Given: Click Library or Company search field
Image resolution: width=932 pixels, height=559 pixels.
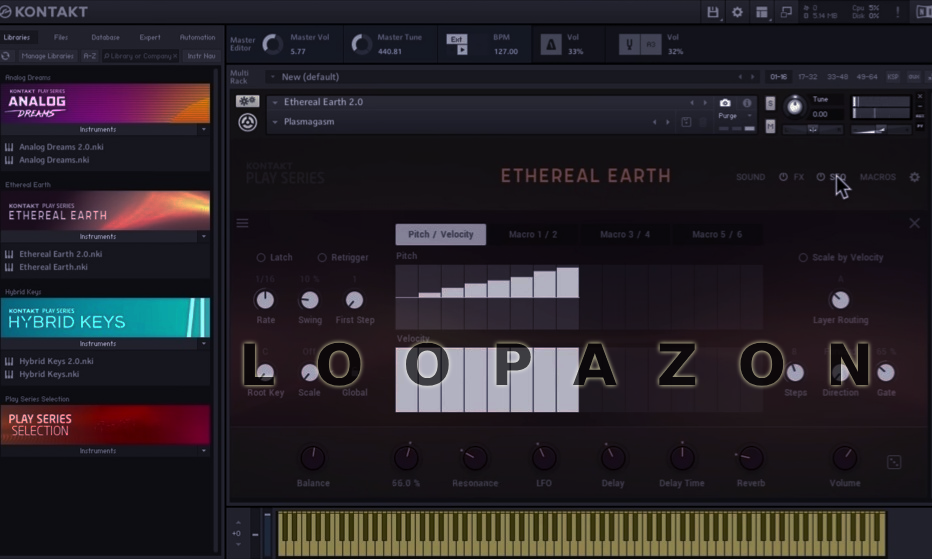Looking at the screenshot, I should [140, 56].
